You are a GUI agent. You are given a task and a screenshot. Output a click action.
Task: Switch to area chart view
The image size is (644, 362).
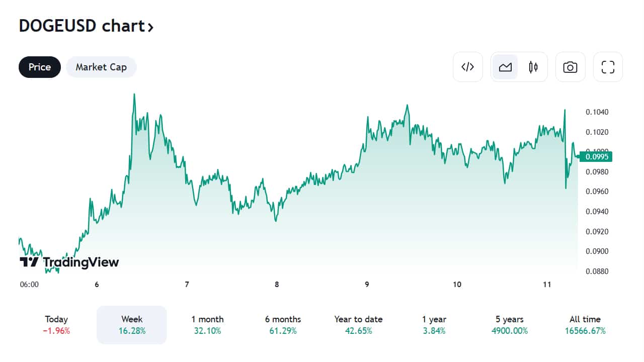[505, 67]
